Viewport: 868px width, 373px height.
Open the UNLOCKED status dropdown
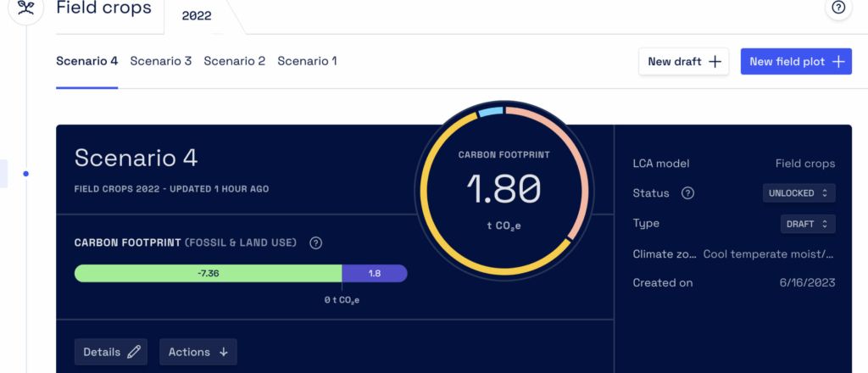798,193
